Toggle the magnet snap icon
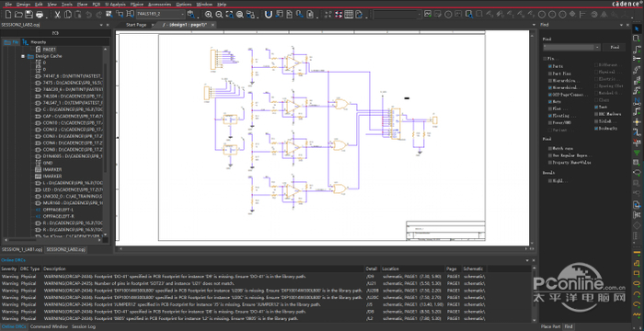644x331 pixels. (x=269, y=15)
